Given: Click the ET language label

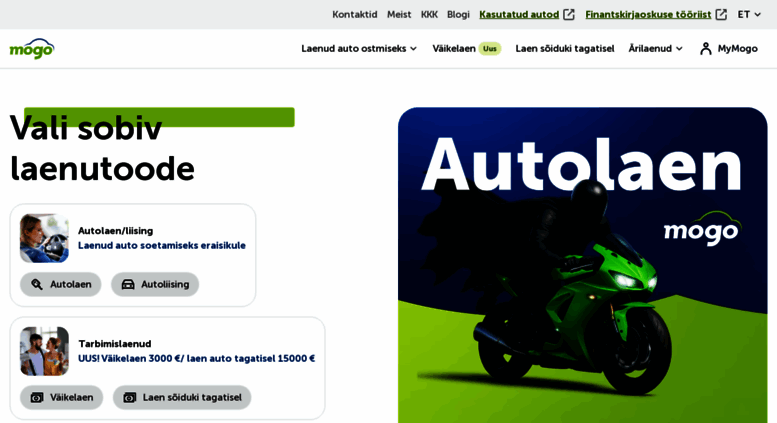Looking at the screenshot, I should tap(743, 14).
